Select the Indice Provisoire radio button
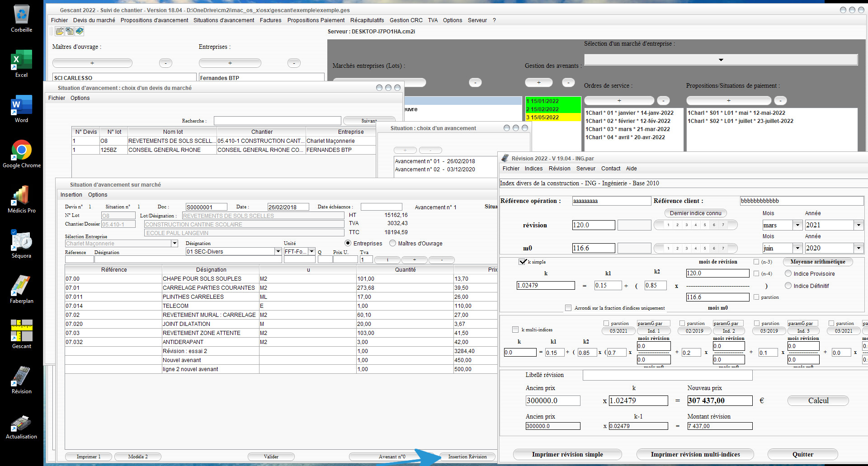Image resolution: width=868 pixels, height=466 pixels. (x=788, y=273)
